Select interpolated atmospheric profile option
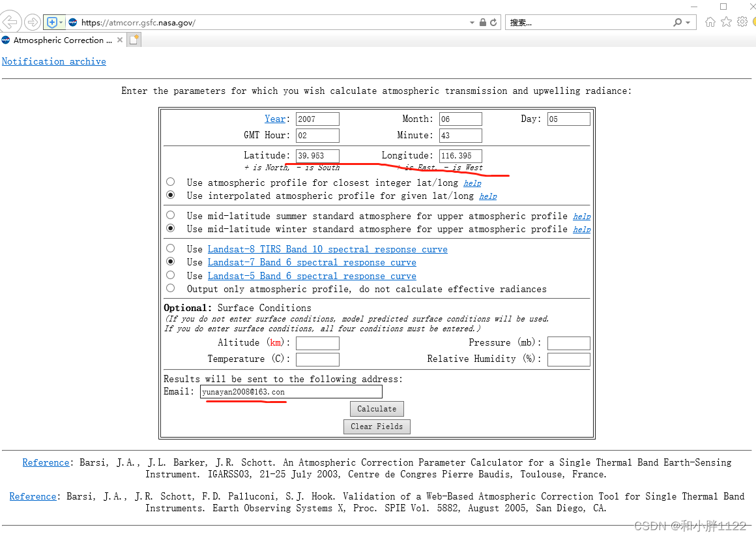Image resolution: width=756 pixels, height=538 pixels. click(170, 195)
